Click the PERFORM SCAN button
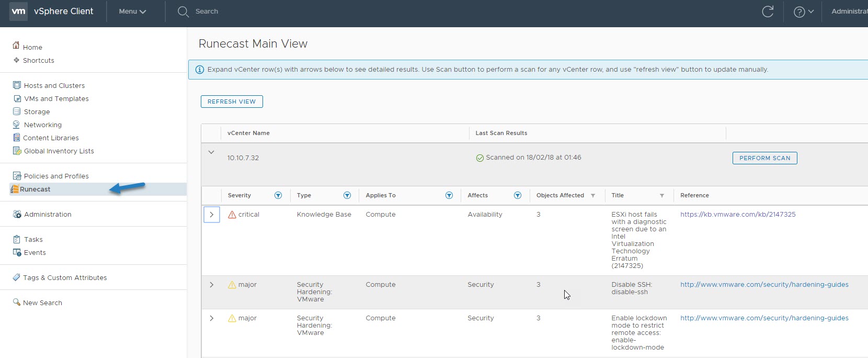Image resolution: width=868 pixels, height=358 pixels. pos(765,158)
